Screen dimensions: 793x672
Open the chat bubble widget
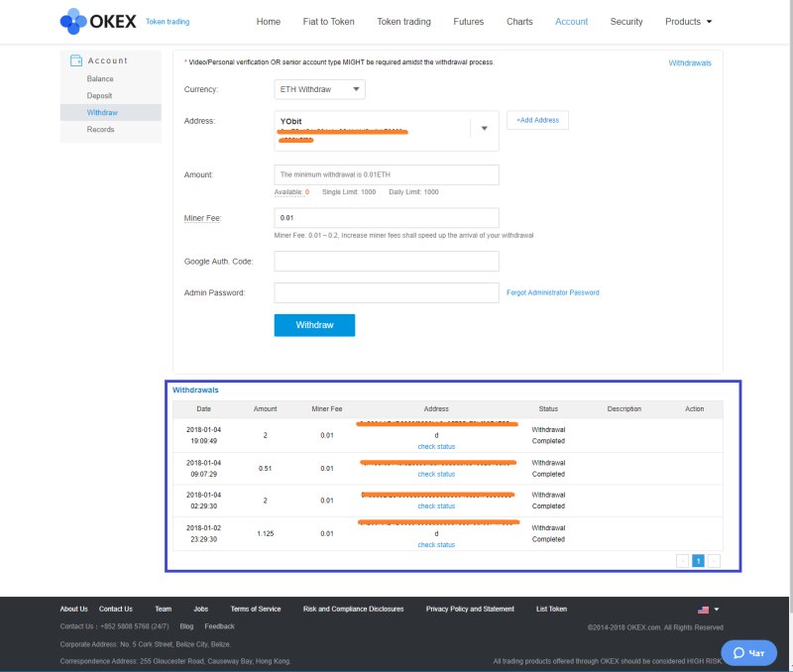748,653
